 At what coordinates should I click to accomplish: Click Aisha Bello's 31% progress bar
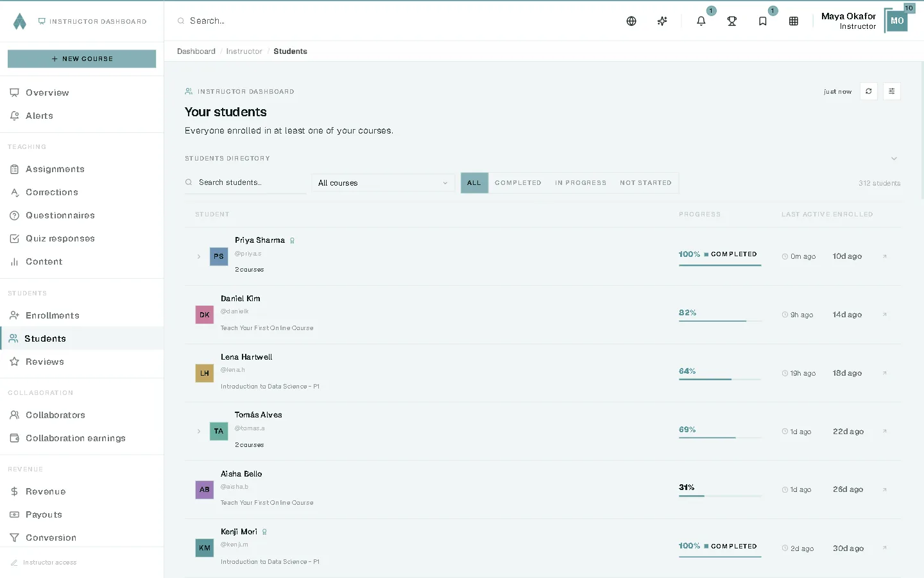[720, 495]
